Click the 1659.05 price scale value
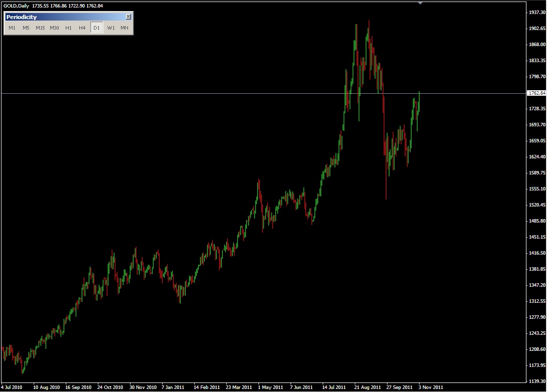This screenshot has width=547, height=392. point(537,140)
